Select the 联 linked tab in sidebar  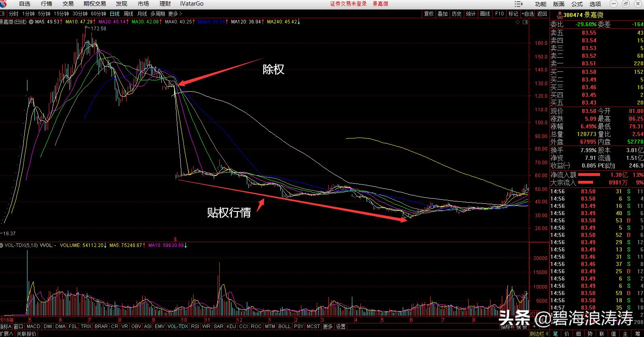point(602,334)
